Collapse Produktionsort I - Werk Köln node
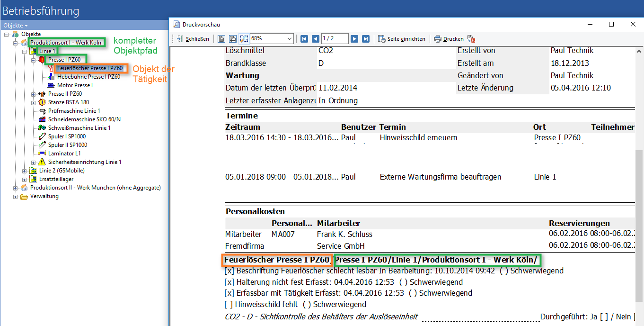 point(16,43)
